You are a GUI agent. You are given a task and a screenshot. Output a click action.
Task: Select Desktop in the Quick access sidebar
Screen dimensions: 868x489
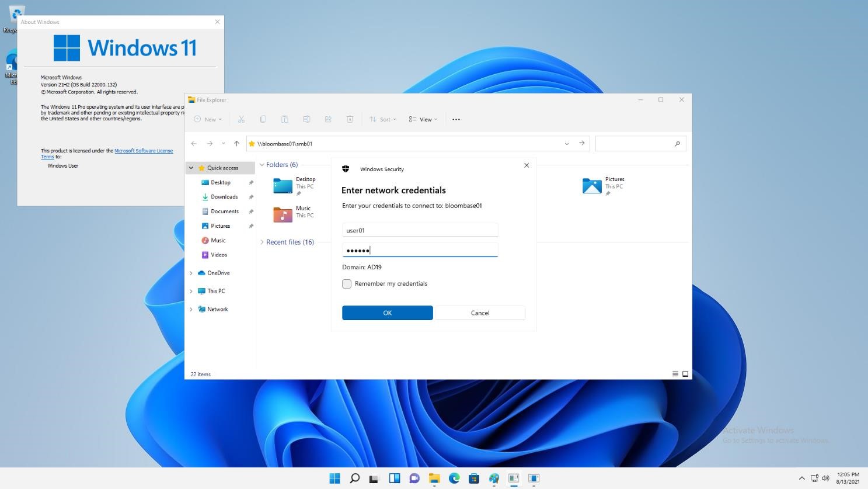[221, 182]
